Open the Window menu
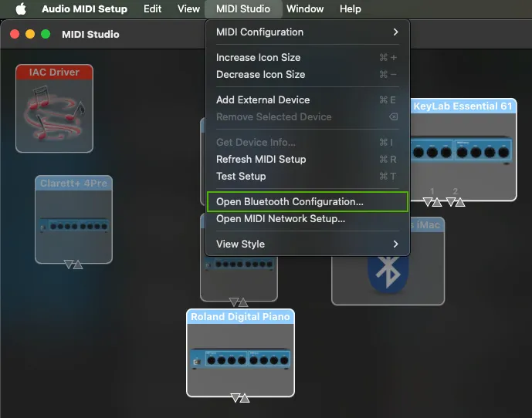Screen dimensions: 532x418 click(x=305, y=8)
